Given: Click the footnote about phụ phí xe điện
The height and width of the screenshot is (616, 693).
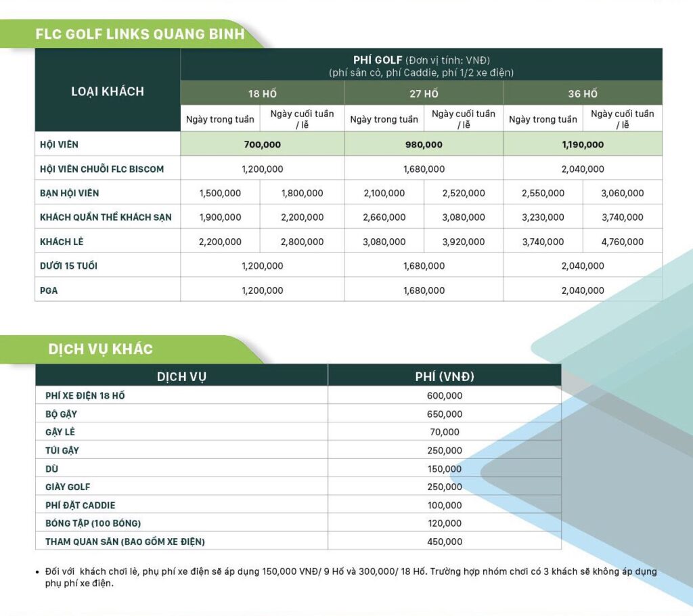Looking at the screenshot, I should tap(349, 577).
